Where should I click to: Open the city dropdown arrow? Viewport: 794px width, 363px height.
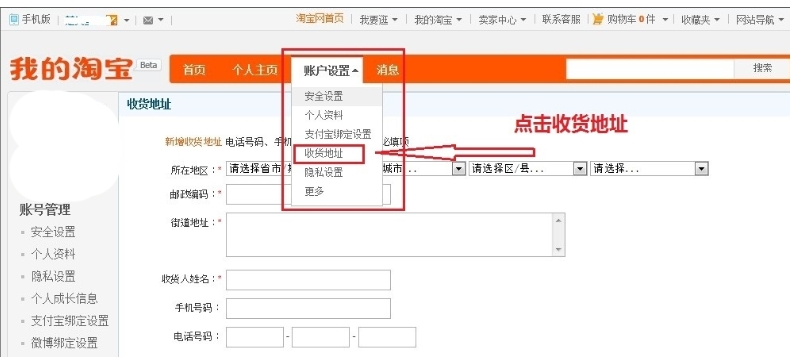coord(459,169)
